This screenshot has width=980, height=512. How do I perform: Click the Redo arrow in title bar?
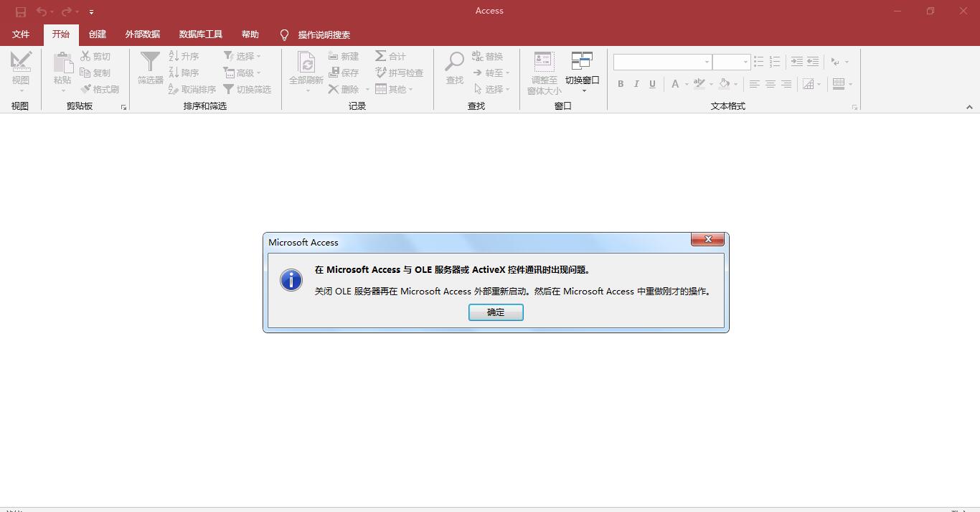click(x=67, y=11)
